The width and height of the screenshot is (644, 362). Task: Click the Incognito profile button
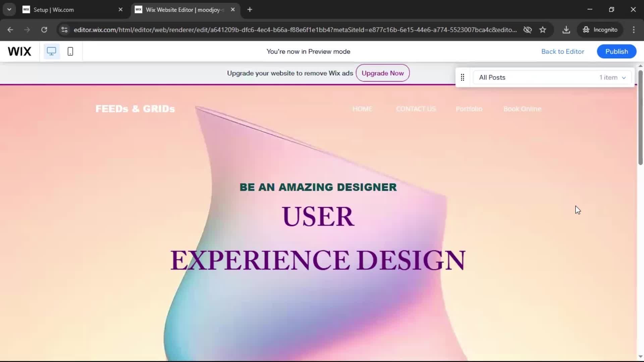click(x=600, y=30)
